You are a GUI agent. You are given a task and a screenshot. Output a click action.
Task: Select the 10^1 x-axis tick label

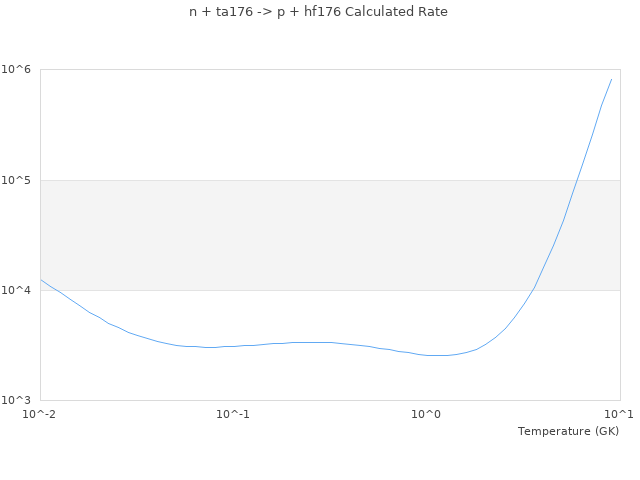620,414
